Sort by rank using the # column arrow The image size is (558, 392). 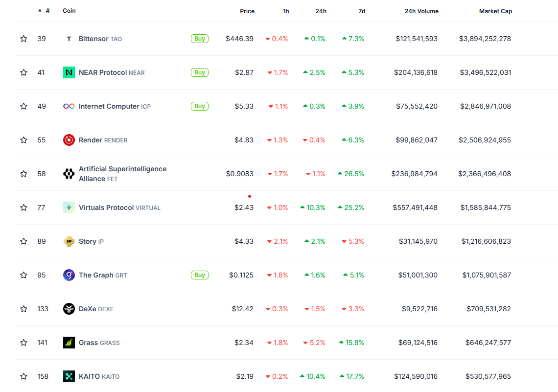tap(40, 11)
